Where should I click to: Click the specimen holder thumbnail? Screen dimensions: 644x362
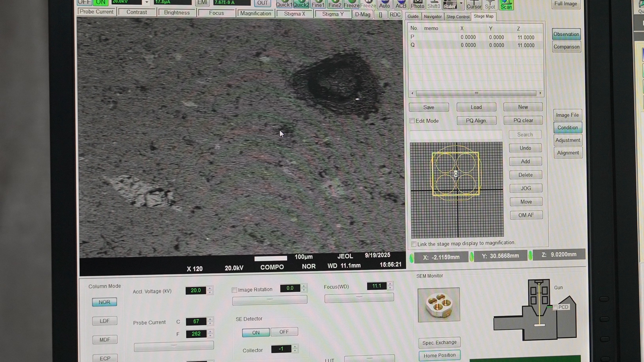tap(439, 305)
